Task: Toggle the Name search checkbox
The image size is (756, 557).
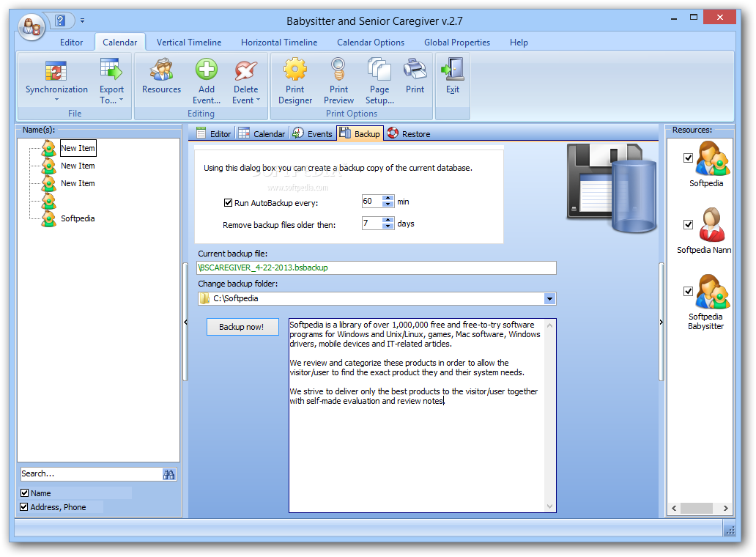Action: coord(25,493)
